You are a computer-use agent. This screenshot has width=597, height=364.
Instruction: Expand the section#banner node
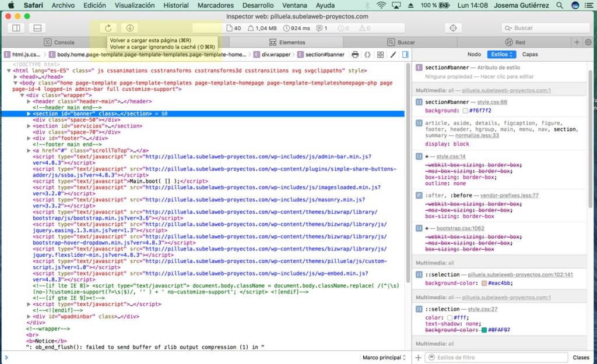[29, 114]
